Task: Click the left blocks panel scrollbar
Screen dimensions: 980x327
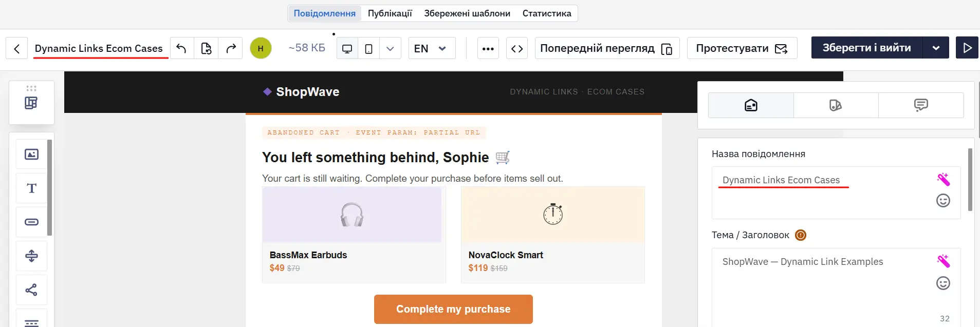Action: click(50, 187)
